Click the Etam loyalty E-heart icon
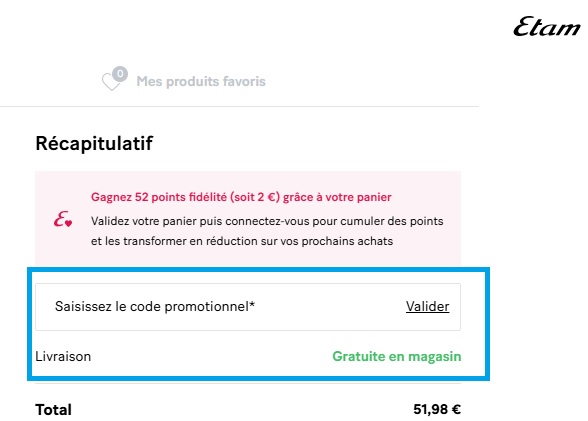Image resolution: width=588 pixels, height=421 pixels. (63, 219)
